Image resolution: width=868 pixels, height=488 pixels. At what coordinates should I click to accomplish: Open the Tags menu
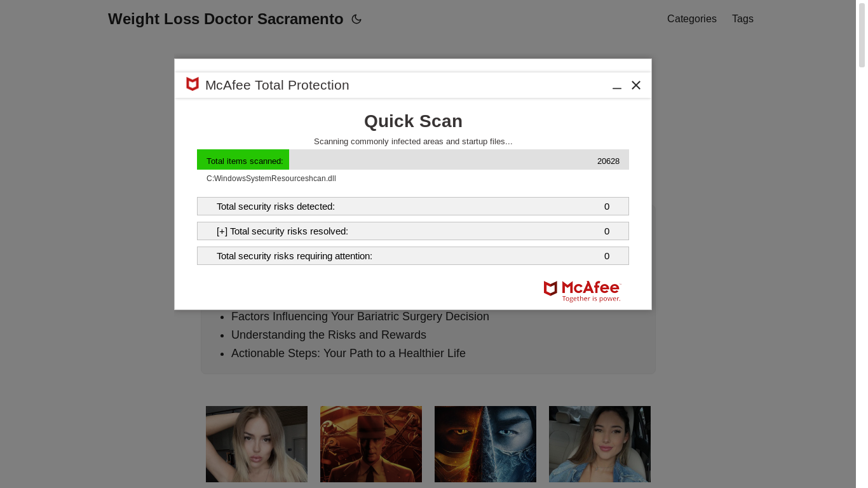[743, 19]
